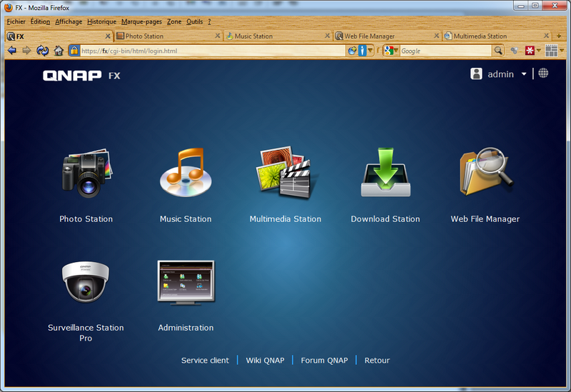Go forward with the browser forward arrow

(26, 50)
